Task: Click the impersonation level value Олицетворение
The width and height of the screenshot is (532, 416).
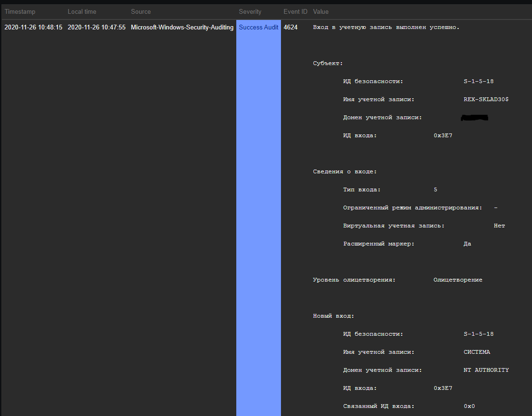Action: coord(457,279)
